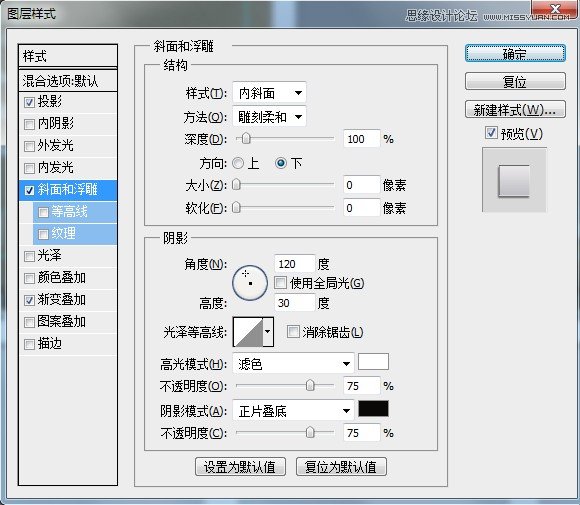Enable the 纹理 checkbox

(43, 234)
